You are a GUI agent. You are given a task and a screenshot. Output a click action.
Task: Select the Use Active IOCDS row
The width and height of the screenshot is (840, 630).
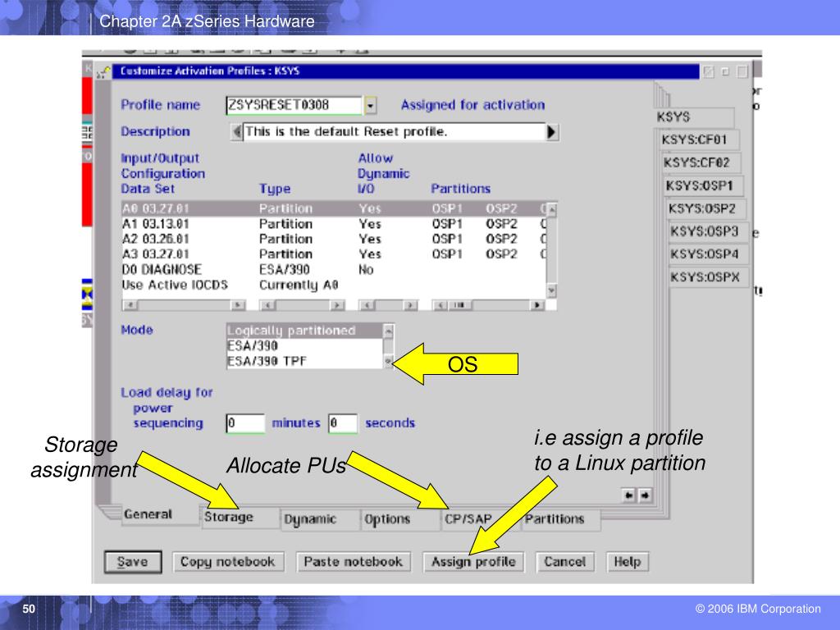pos(333,285)
